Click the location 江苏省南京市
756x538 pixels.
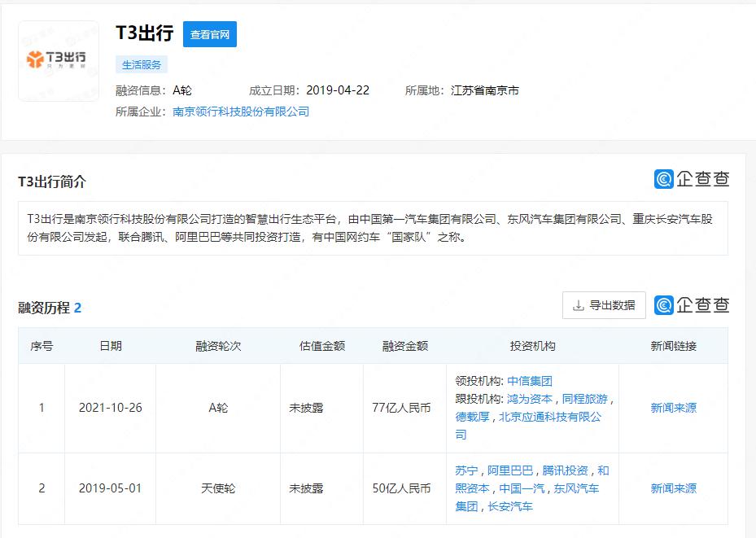pyautogui.click(x=484, y=90)
